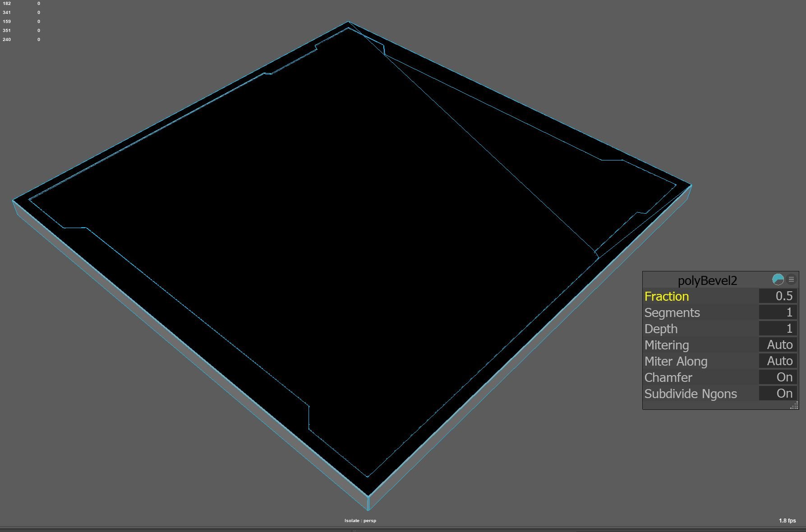
Task: Open the Mitering Auto dropdown
Action: (778, 345)
